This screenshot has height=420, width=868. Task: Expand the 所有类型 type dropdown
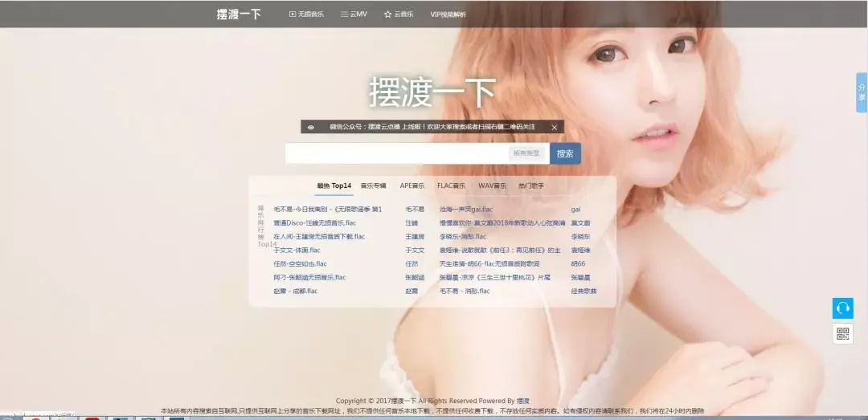click(527, 153)
